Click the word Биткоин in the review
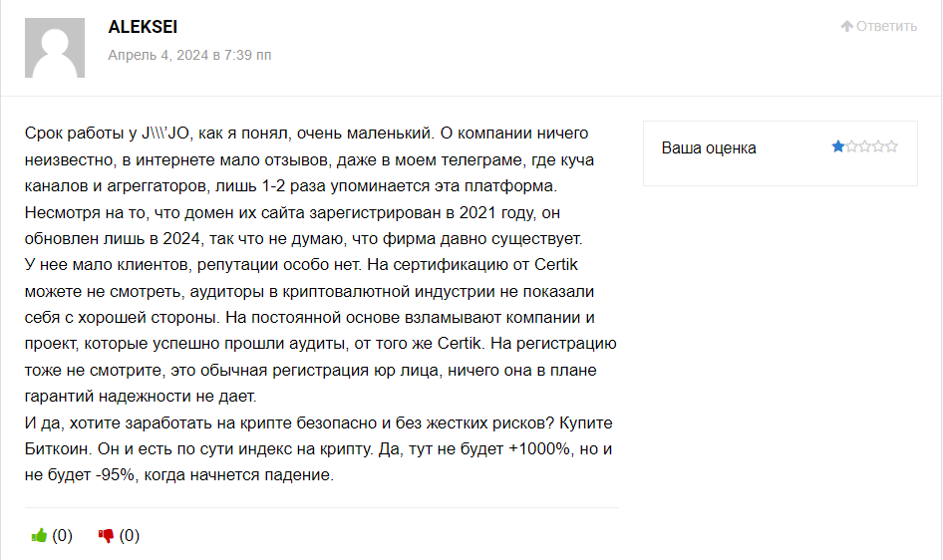This screenshot has height=560, width=943. point(56,448)
